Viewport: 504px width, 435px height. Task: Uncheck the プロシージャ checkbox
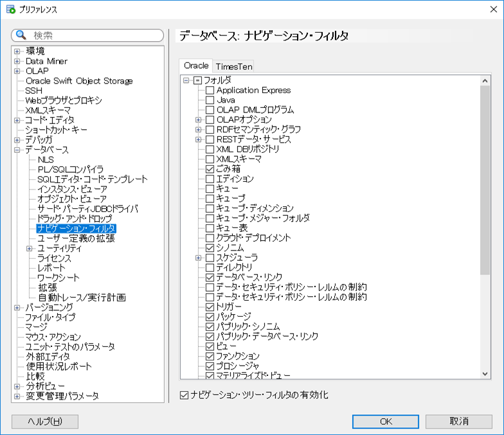[210, 366]
